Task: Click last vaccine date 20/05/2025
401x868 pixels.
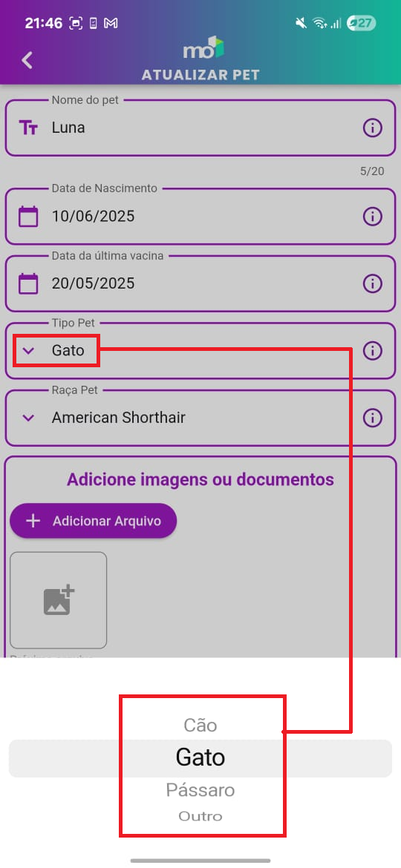Action: pyautogui.click(x=93, y=283)
